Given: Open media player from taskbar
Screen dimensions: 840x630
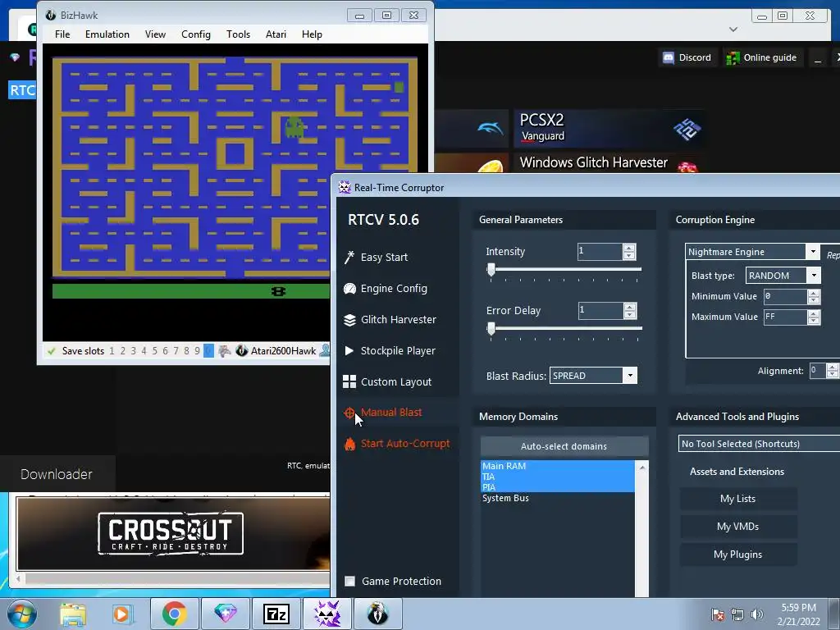Looking at the screenshot, I should click(x=123, y=614).
